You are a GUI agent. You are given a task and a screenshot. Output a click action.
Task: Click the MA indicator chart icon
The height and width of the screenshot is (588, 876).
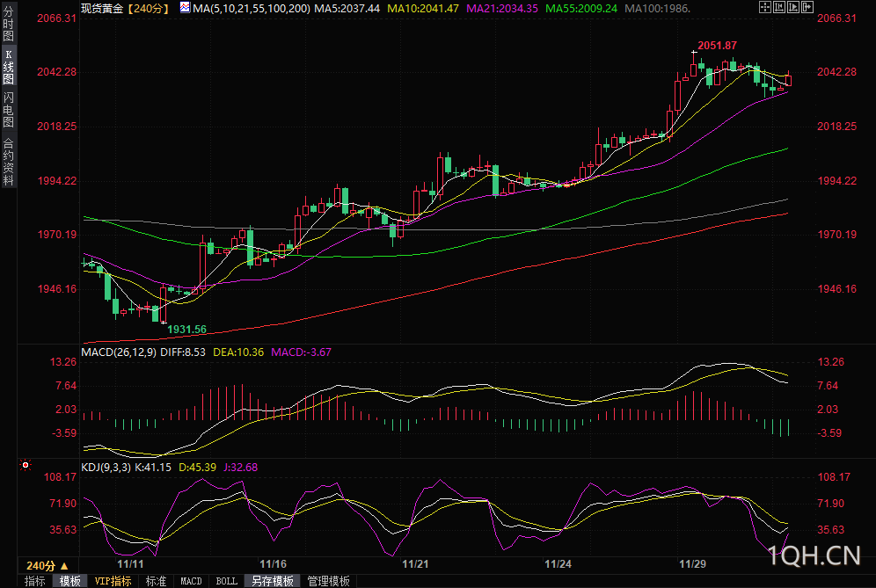185,8
